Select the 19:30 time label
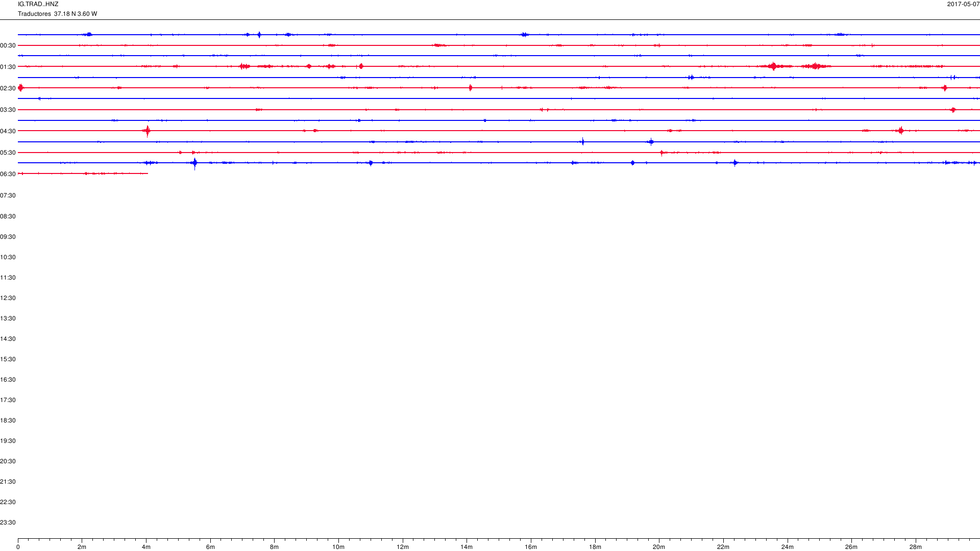 [x=8, y=441]
